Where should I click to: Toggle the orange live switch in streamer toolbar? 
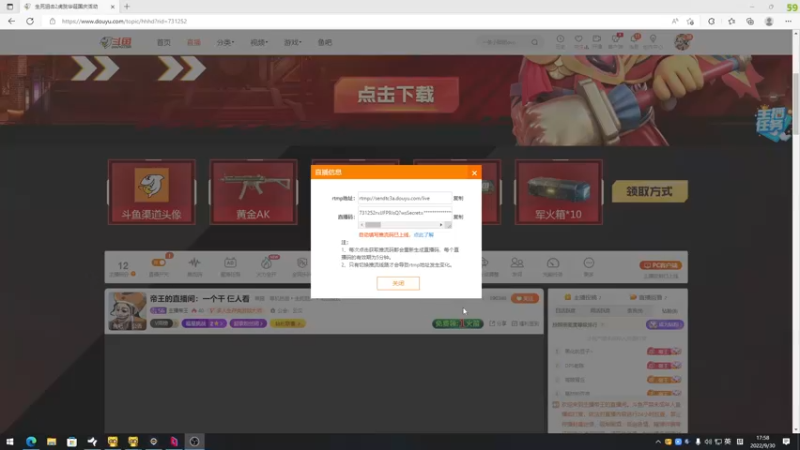pyautogui.click(x=159, y=263)
